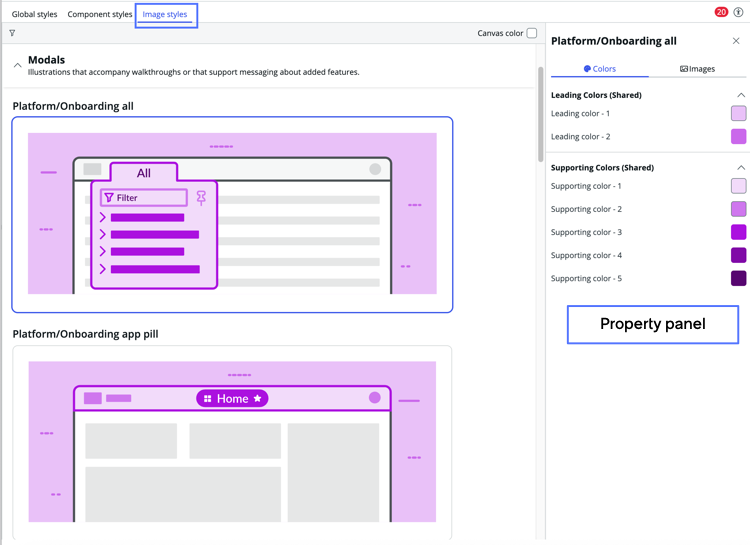
Task: Collapse Leading Colors (Shared) section
Action: pyautogui.click(x=741, y=95)
